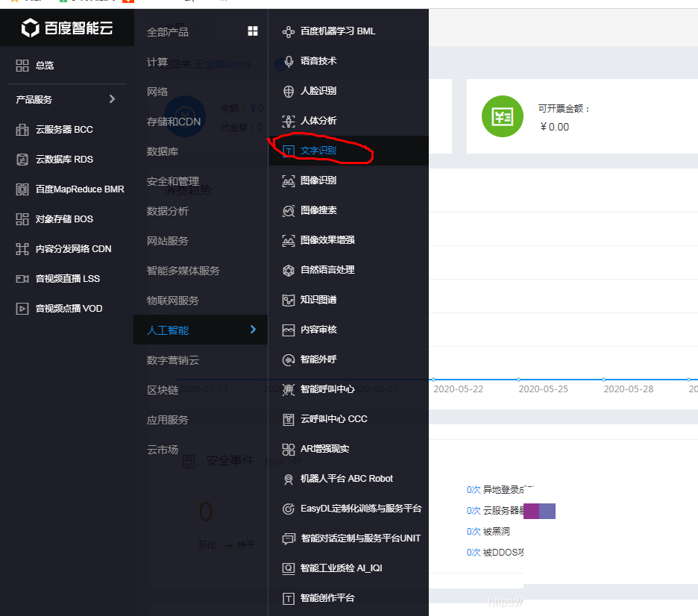Open 文字识别 icon

click(x=289, y=151)
